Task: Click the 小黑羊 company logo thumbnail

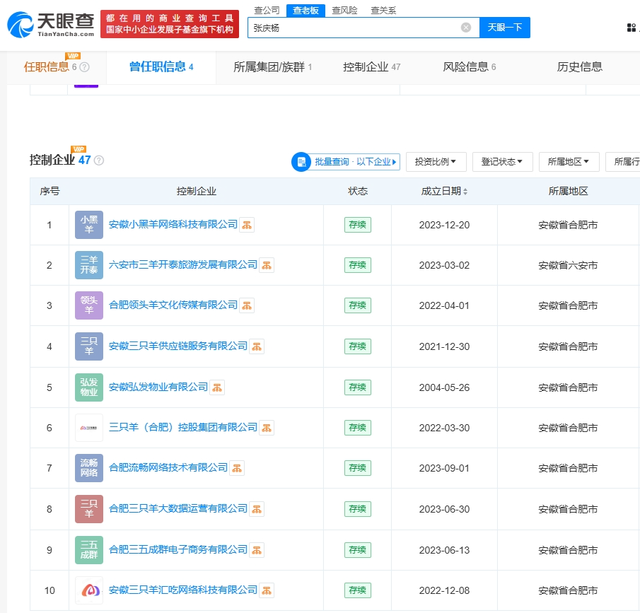Action: tap(88, 224)
